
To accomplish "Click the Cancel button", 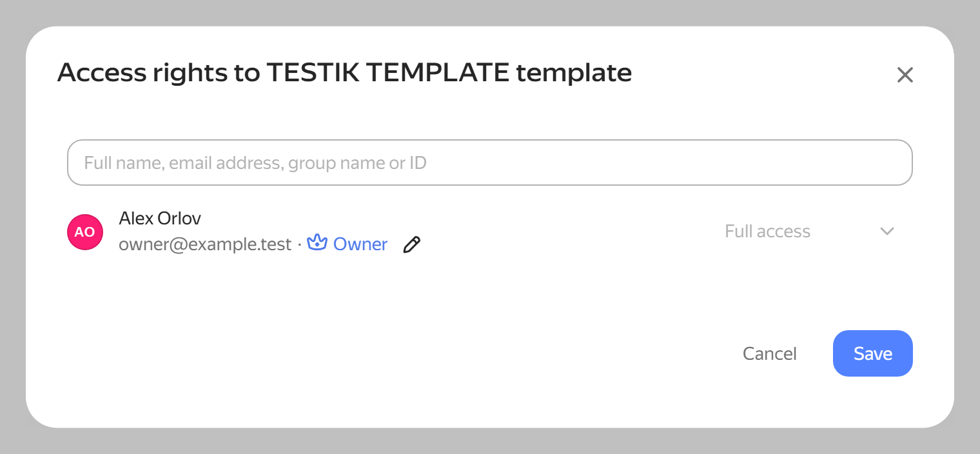I will (770, 353).
